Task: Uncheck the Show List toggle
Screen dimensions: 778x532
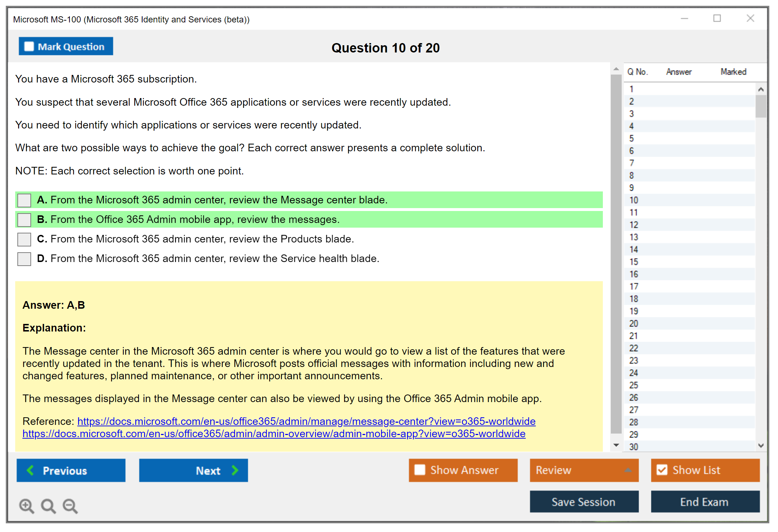Action: pyautogui.click(x=662, y=470)
